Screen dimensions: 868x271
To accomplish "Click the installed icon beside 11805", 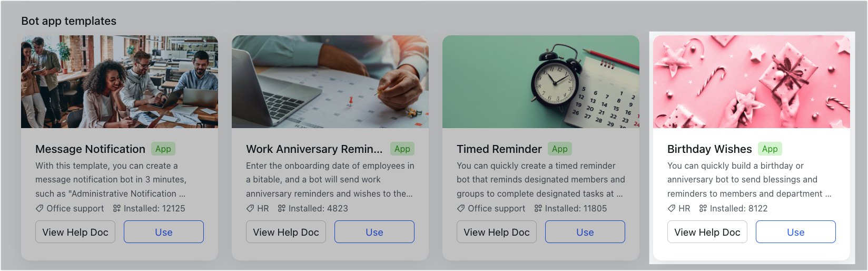I will point(538,208).
